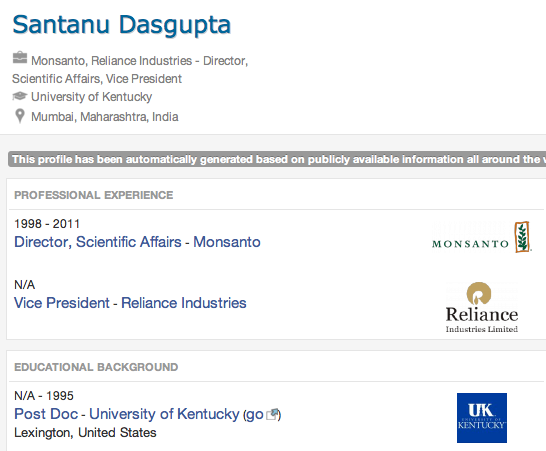Click the University of Kentucky logo

[x=482, y=418]
